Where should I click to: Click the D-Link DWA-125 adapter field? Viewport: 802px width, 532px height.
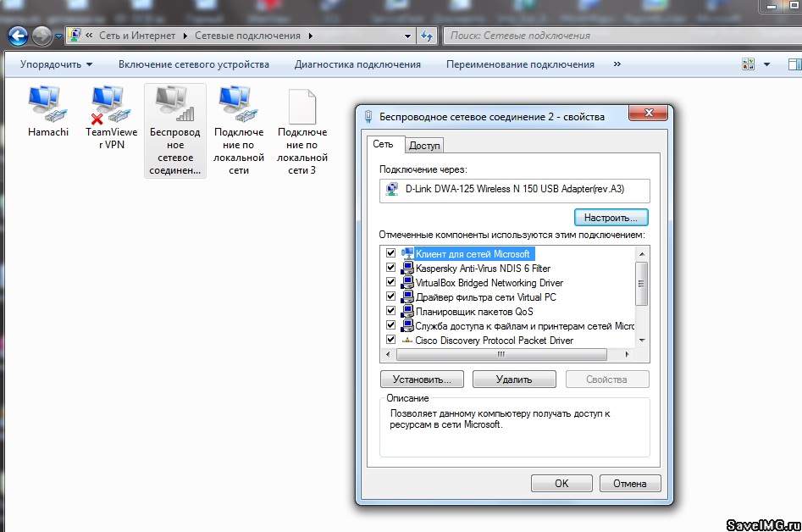click(x=515, y=191)
